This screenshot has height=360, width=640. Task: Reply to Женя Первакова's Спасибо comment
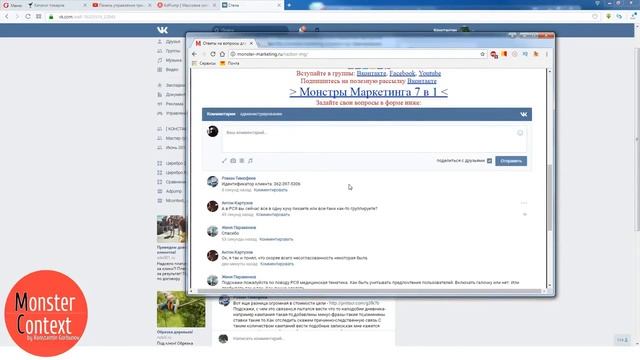click(x=276, y=239)
